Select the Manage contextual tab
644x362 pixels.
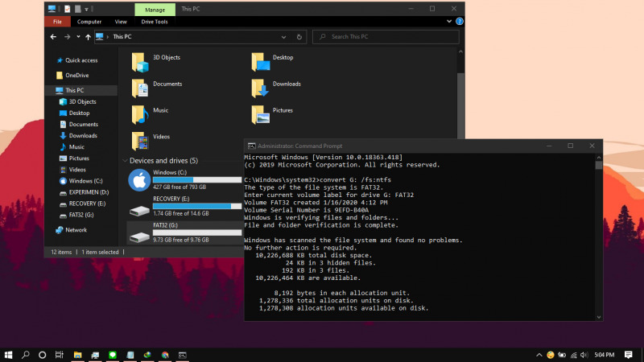[155, 10]
